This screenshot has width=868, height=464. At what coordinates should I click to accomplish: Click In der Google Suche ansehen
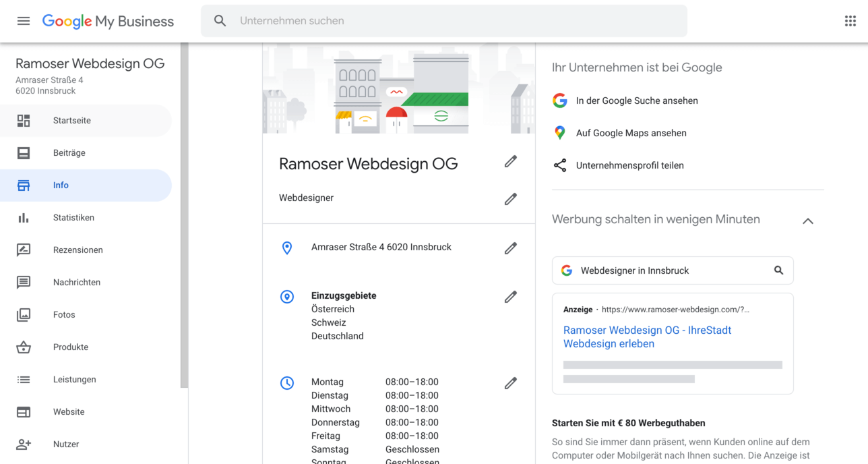click(637, 100)
